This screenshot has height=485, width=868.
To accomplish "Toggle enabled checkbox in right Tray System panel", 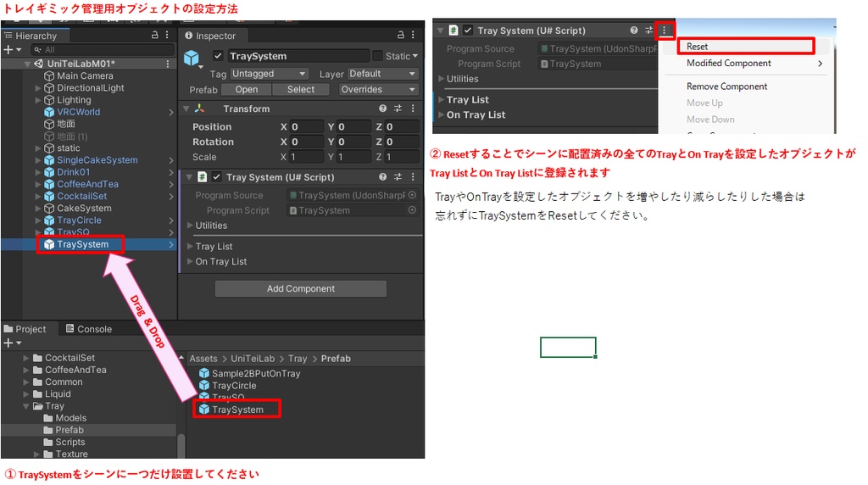I will (x=468, y=31).
